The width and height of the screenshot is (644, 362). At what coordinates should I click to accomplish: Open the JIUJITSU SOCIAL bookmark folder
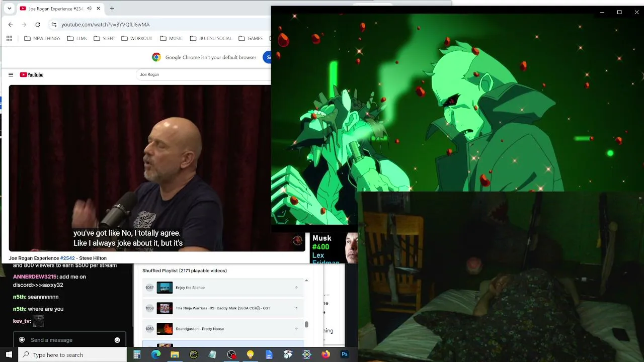click(x=211, y=38)
